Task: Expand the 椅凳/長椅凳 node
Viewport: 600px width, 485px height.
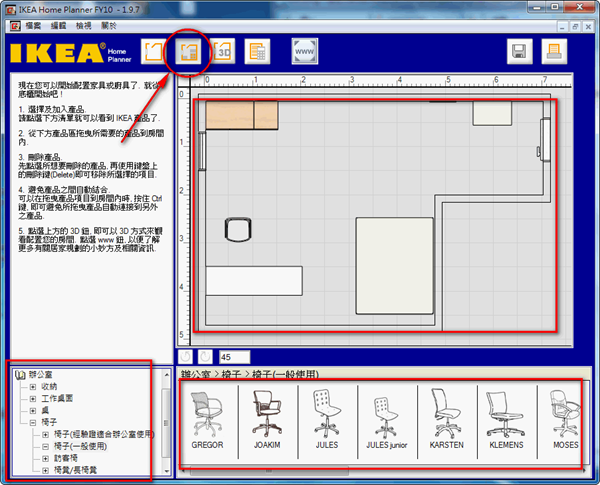Action: [46, 470]
